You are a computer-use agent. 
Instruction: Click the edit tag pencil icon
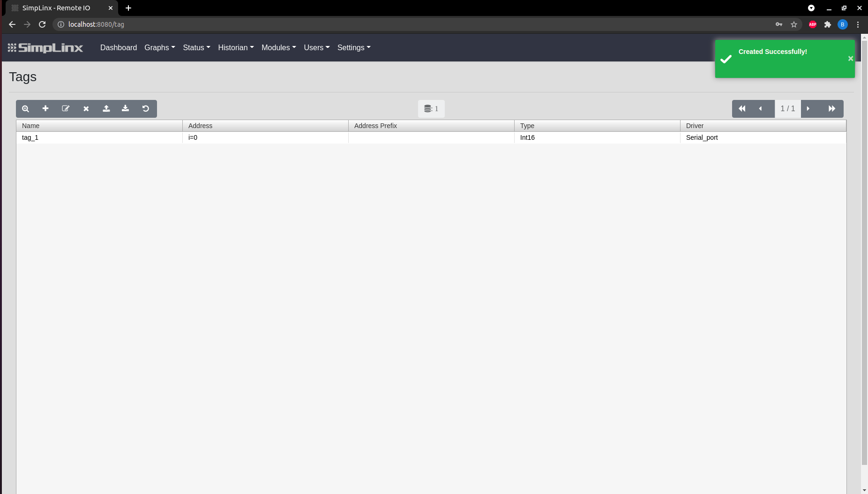coord(66,109)
